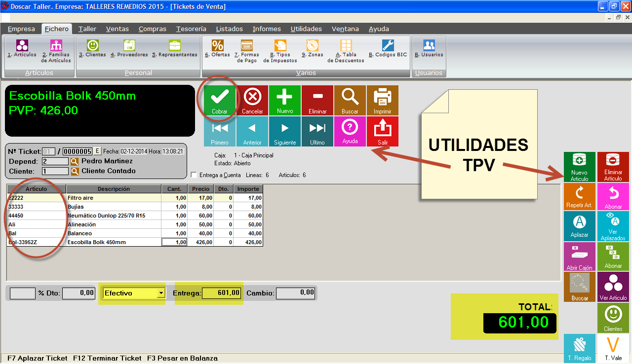Screen dimensions: 632x364
Task: Expand the Efectivo payment method dropdown
Action: (x=160, y=293)
